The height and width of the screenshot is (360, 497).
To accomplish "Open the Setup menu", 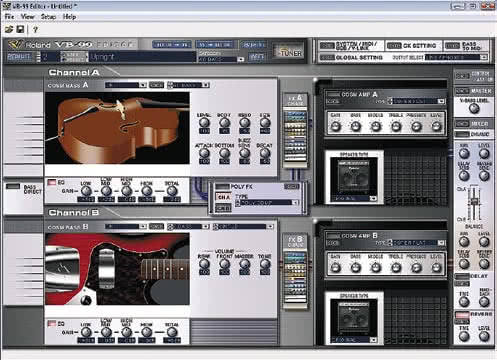I will coord(48,17).
